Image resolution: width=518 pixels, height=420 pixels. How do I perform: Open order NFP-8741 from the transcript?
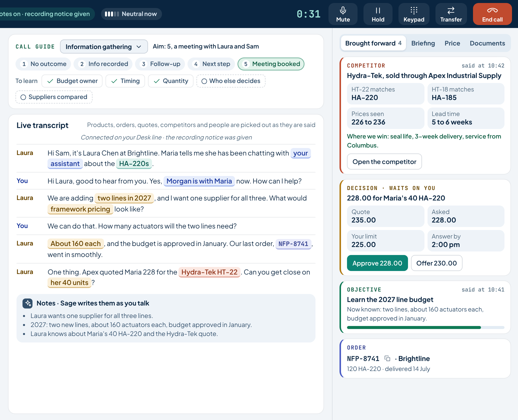(293, 244)
